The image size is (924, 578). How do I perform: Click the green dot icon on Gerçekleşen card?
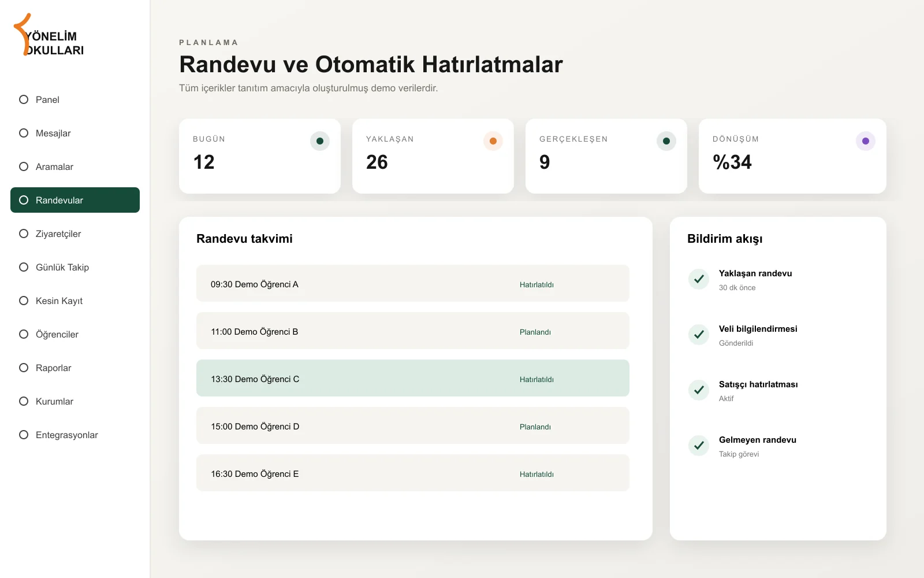coord(666,141)
